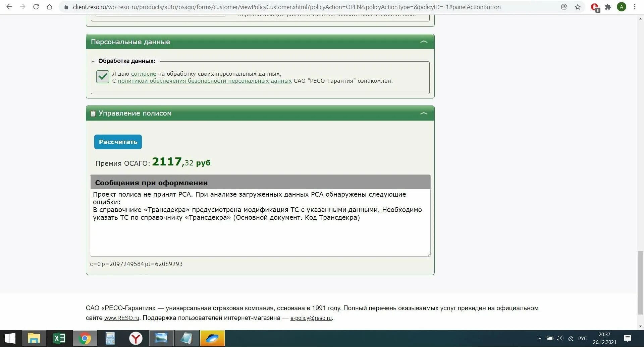Open the red ad-blocker extension
The image size is (644, 347).
(x=595, y=7)
